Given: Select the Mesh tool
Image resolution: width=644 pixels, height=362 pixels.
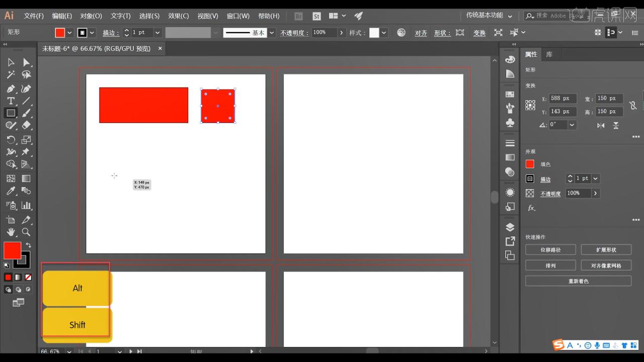Looking at the screenshot, I should coord(11,178).
